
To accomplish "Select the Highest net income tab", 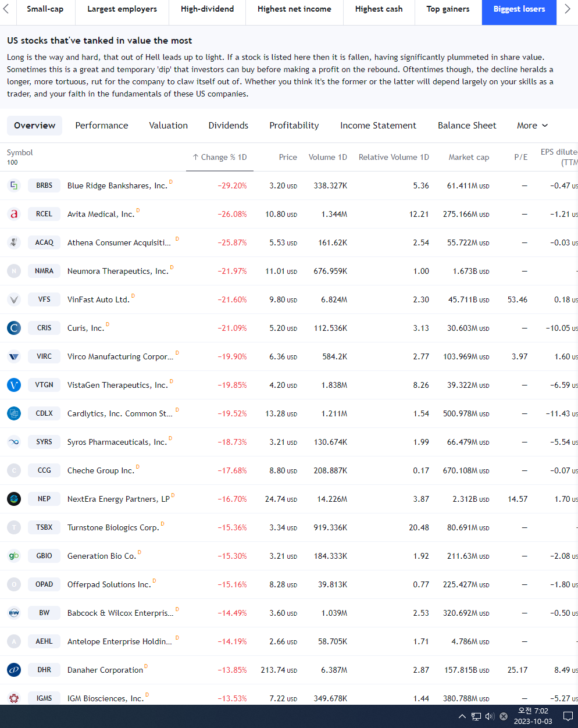I will pyautogui.click(x=294, y=9).
